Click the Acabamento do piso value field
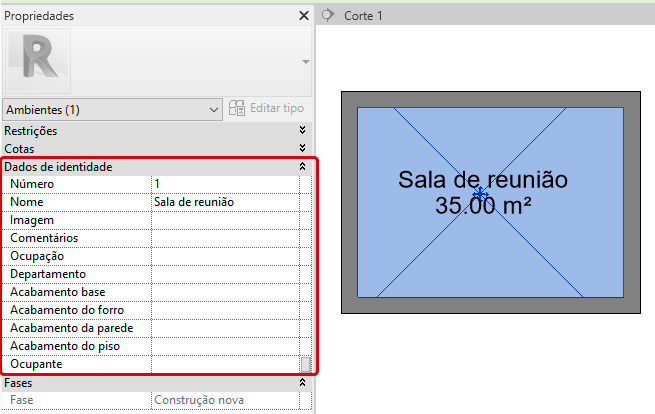655x414 pixels. (224, 346)
